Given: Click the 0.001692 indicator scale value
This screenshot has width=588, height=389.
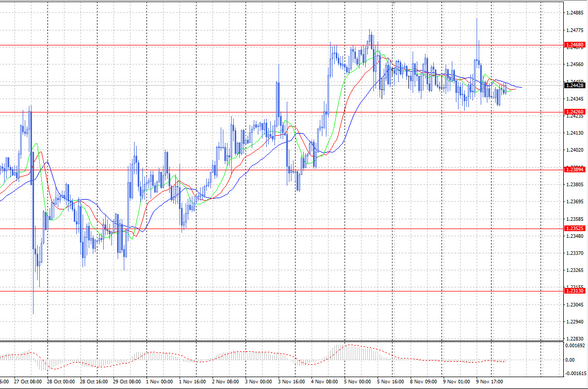Looking at the screenshot, I should click(x=575, y=346).
